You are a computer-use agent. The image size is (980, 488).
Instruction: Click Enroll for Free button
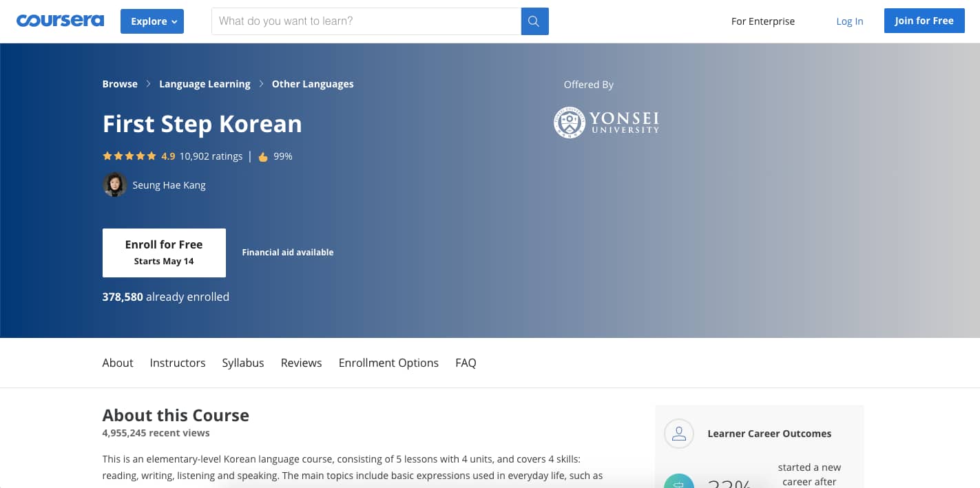[x=164, y=253]
